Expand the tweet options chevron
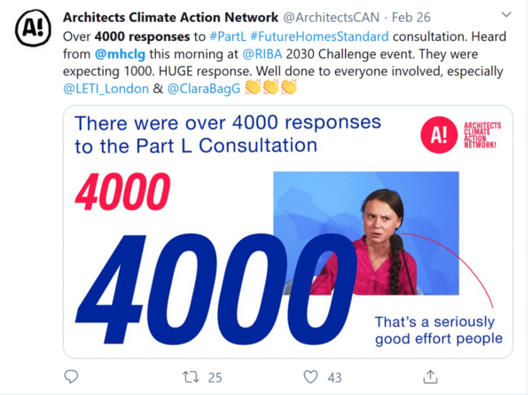This screenshot has height=395, width=532. 506,15
